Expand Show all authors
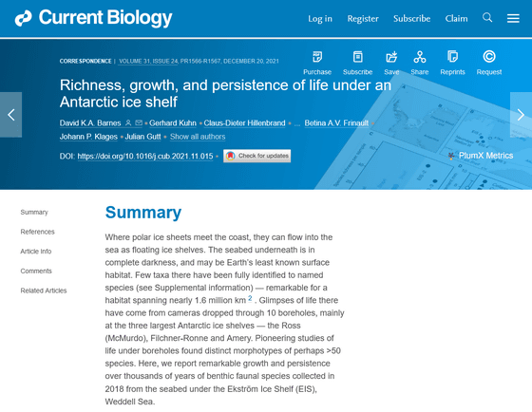This screenshot has height=412, width=532. [x=198, y=137]
